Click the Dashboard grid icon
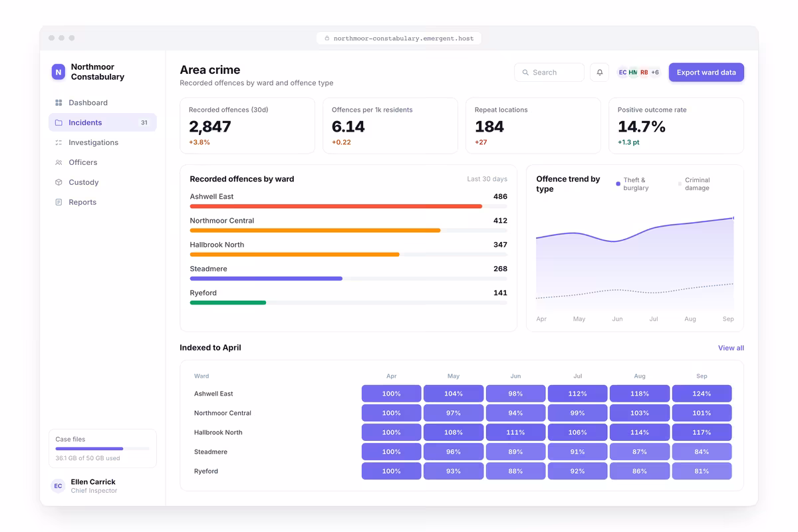The image size is (798, 532). (x=59, y=102)
